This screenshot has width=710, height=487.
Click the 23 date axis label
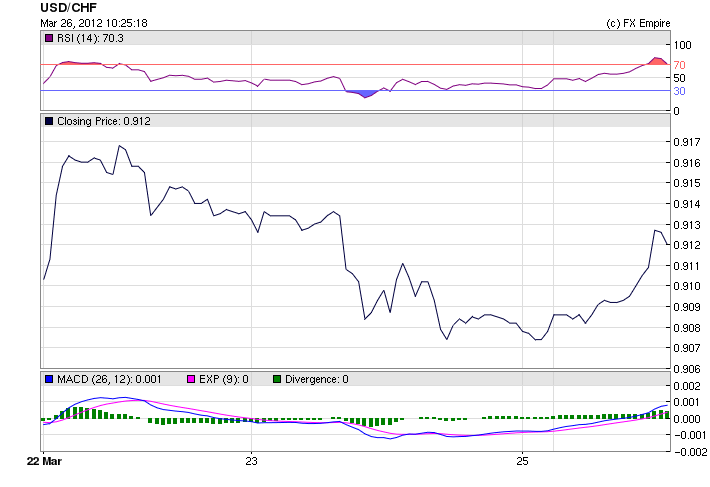pos(251,461)
